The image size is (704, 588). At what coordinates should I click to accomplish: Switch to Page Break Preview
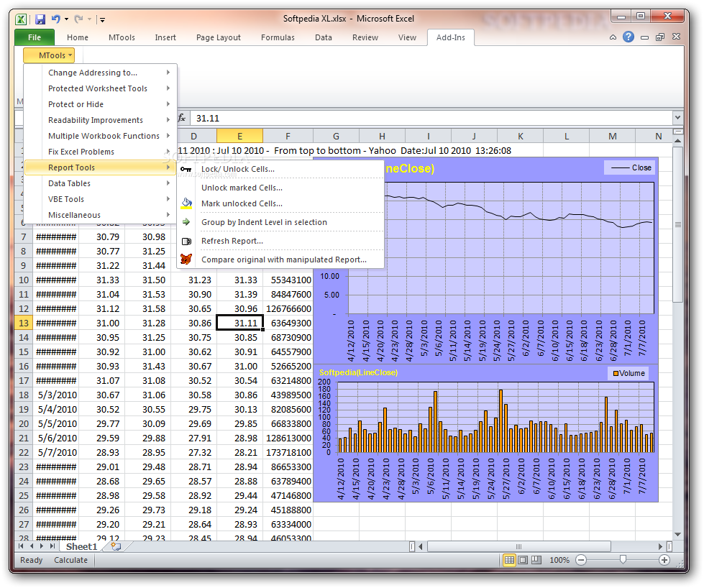click(536, 560)
